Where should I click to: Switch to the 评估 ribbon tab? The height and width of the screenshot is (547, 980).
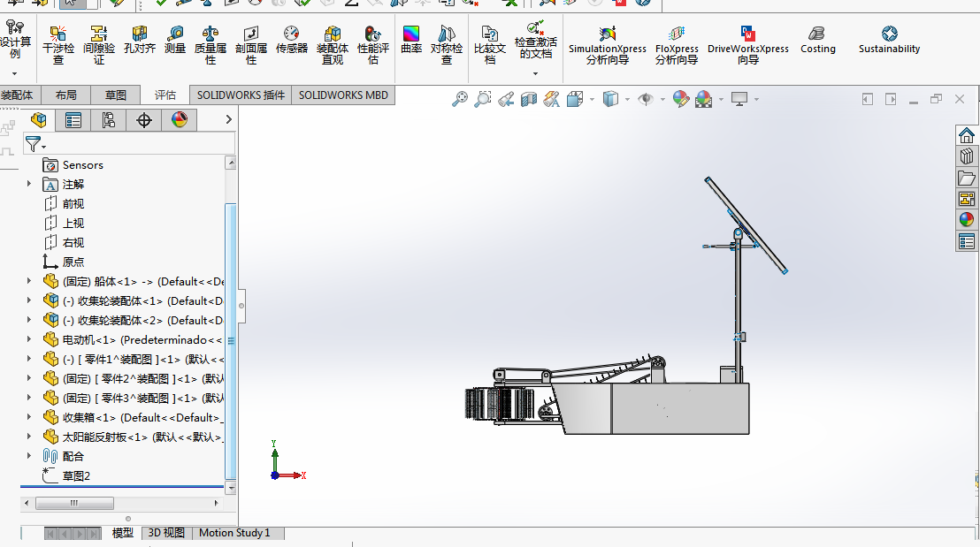165,95
